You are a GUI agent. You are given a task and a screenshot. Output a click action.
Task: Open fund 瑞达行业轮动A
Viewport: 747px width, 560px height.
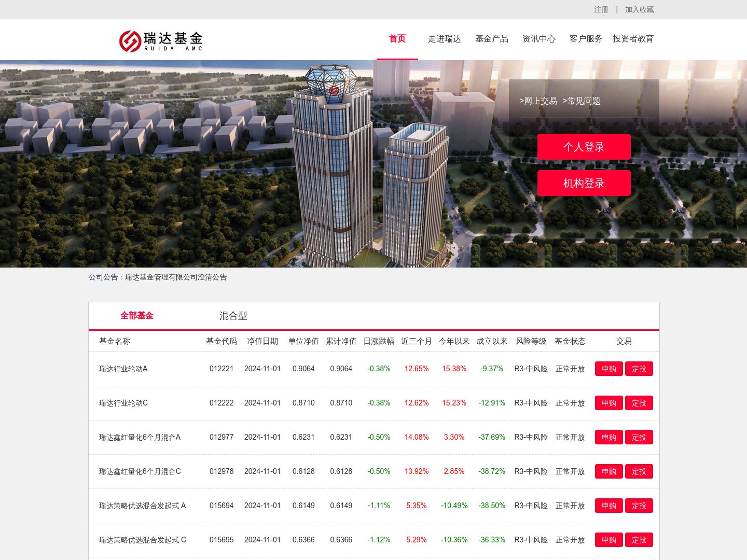pos(123,369)
